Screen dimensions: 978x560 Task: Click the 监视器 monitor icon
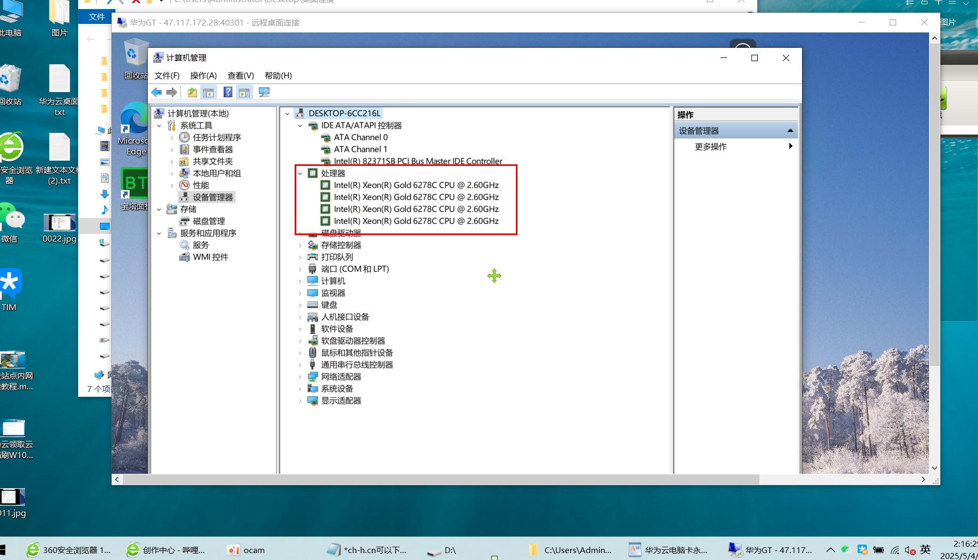coord(313,293)
